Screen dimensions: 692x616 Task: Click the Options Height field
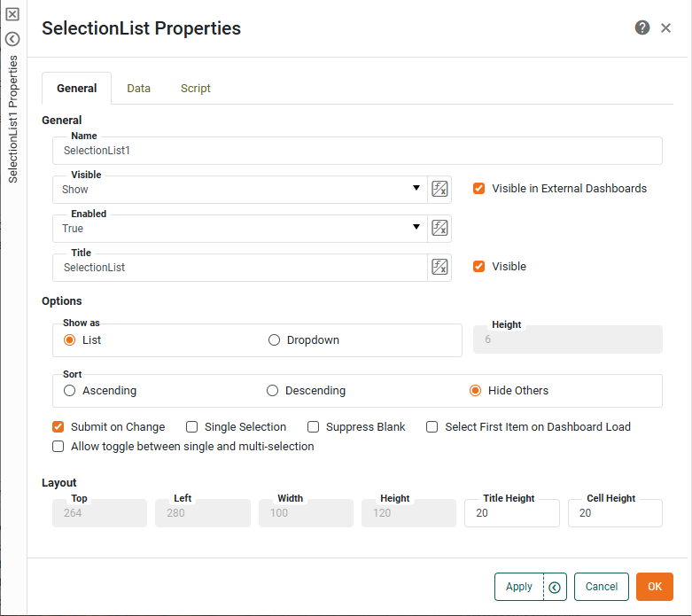click(x=568, y=339)
